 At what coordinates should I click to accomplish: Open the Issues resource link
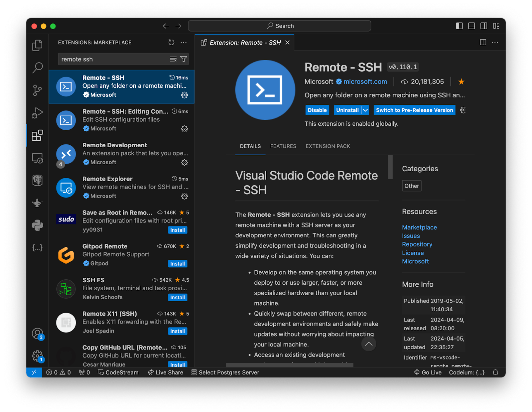click(411, 236)
